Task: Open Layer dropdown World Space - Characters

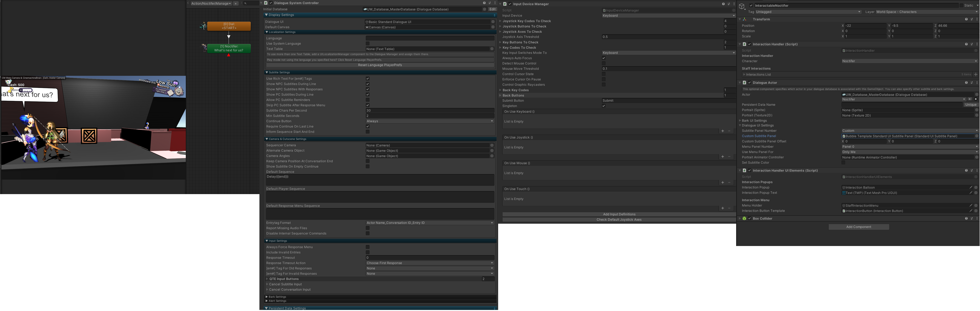Action: [x=927, y=12]
